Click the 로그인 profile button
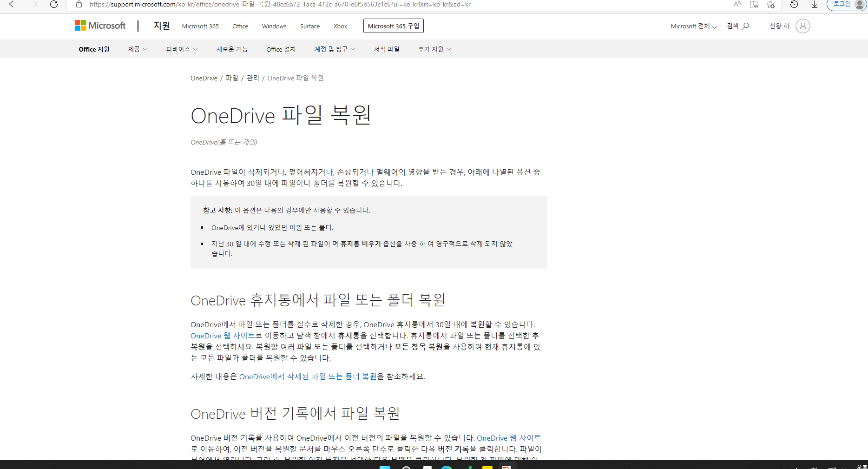868x469 pixels. tap(848, 4)
